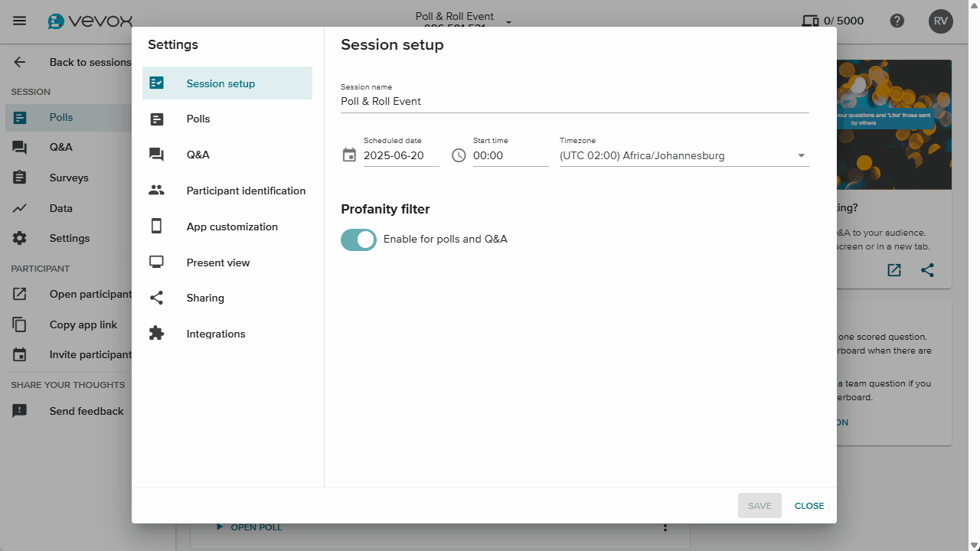The width and height of the screenshot is (980, 551).
Task: Edit the Session name field
Action: pyautogui.click(x=574, y=101)
